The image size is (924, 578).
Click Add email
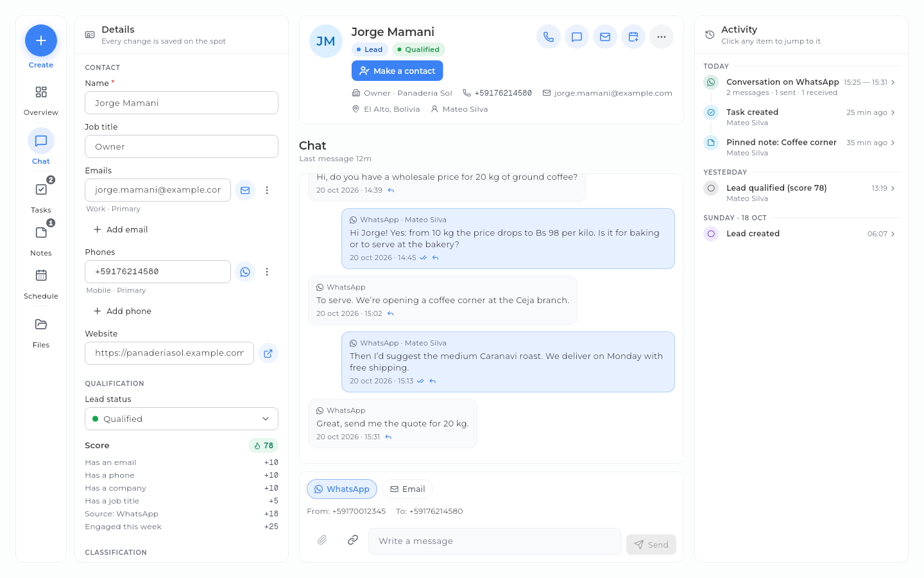(121, 229)
